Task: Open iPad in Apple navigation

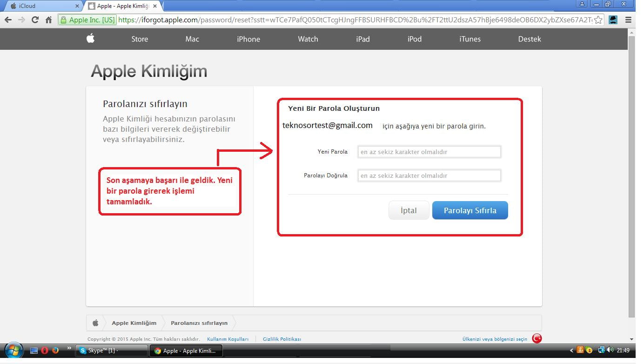Action: pyautogui.click(x=363, y=39)
